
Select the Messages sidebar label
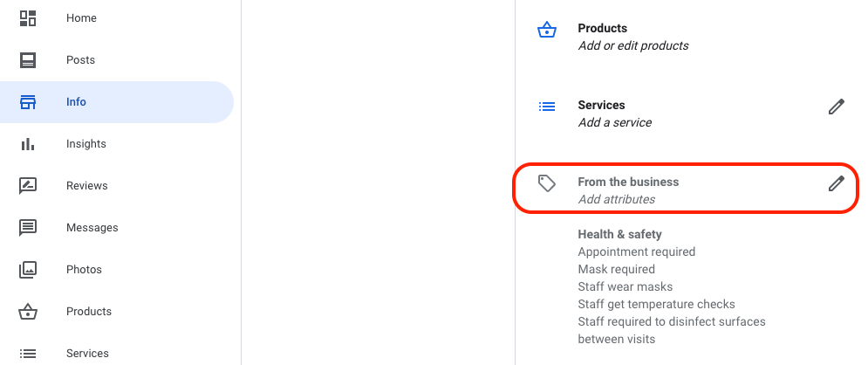click(92, 228)
